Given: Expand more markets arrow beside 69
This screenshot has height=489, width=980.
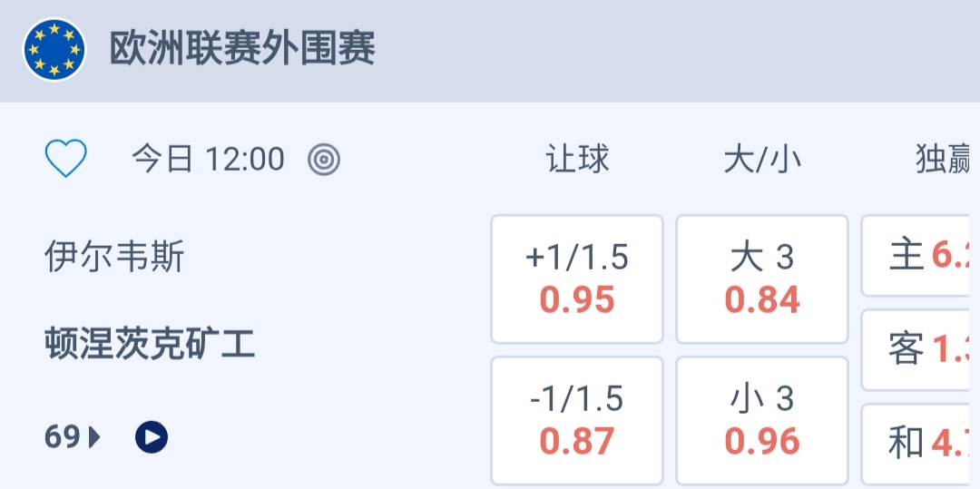Looking at the screenshot, I should (x=95, y=438).
